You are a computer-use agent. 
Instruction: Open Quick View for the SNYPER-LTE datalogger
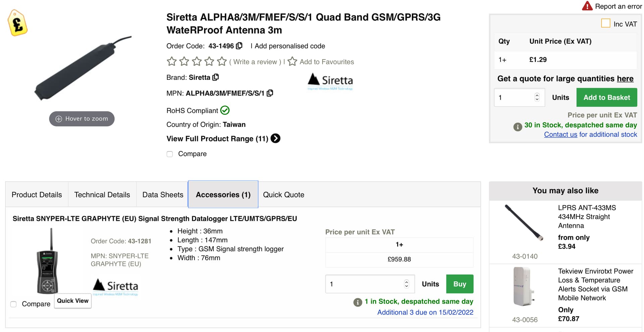(72, 301)
